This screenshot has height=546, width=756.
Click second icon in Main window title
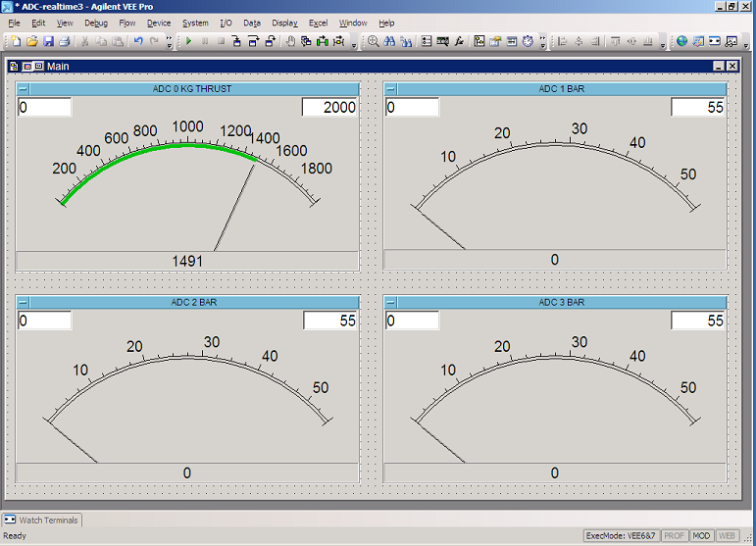27,66
